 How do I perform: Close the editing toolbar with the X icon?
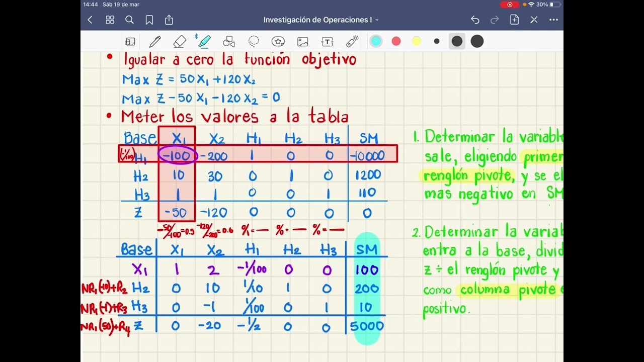pos(534,20)
